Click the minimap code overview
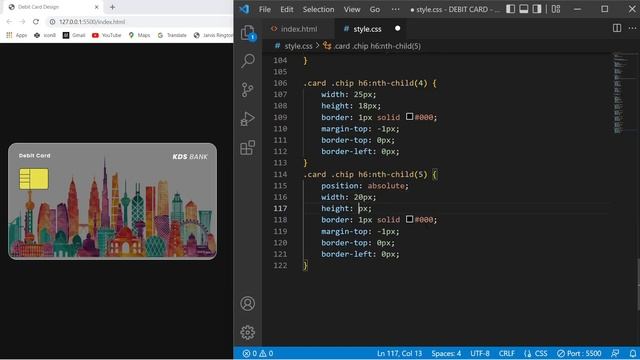This screenshot has height=360, width=640. [x=620, y=94]
